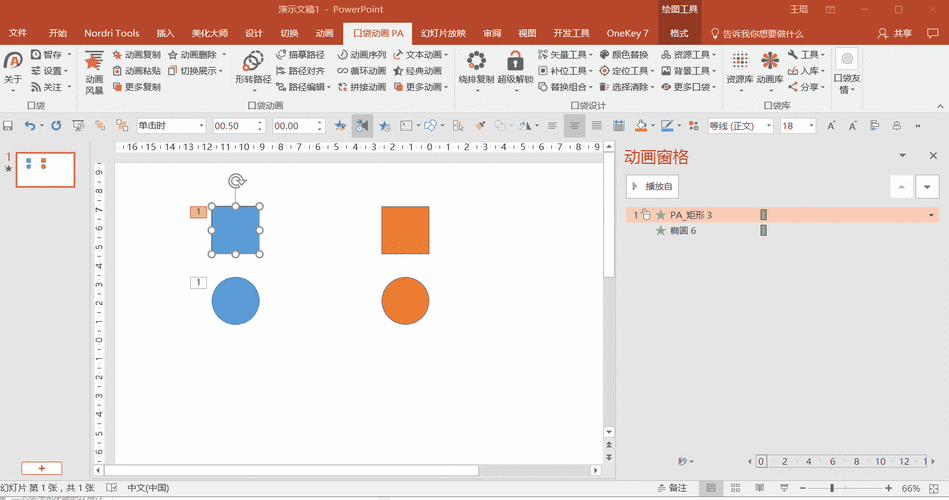This screenshot has width=949, height=500.
Task: Toggle the animation preview camera button
Action: pos(362,126)
